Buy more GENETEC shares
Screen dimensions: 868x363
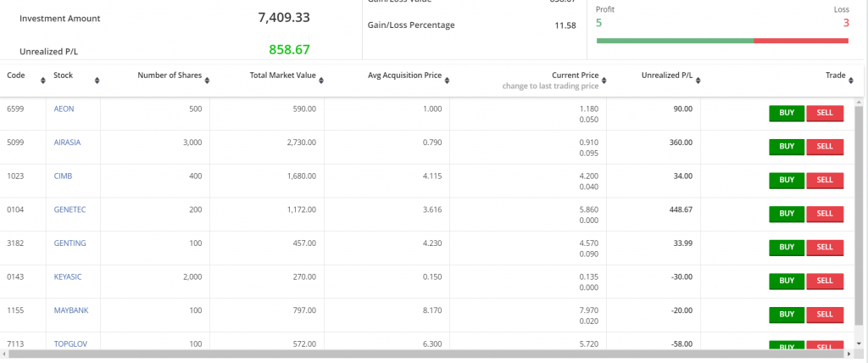tap(787, 214)
